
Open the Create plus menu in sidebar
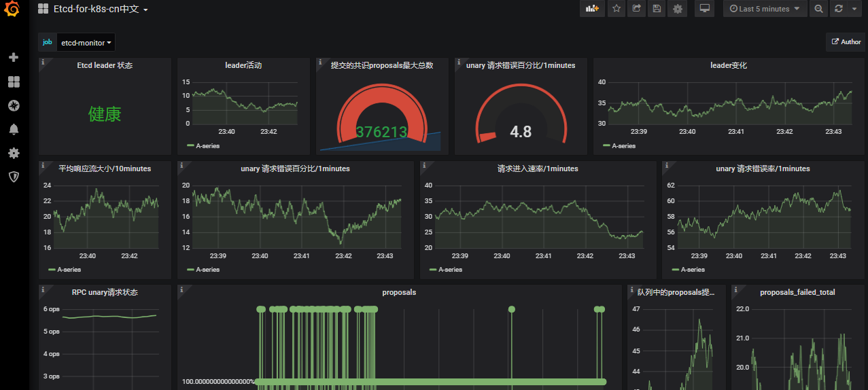click(14, 58)
